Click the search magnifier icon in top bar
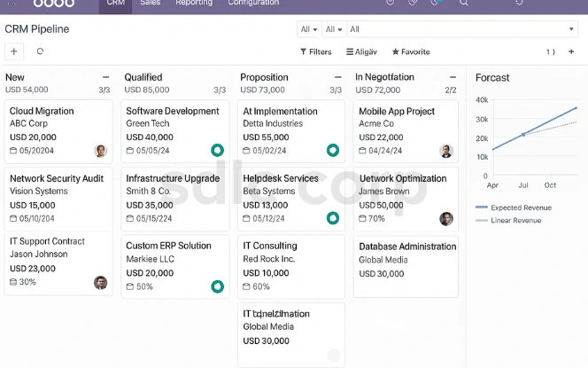This screenshot has width=588, height=368. 464,3
